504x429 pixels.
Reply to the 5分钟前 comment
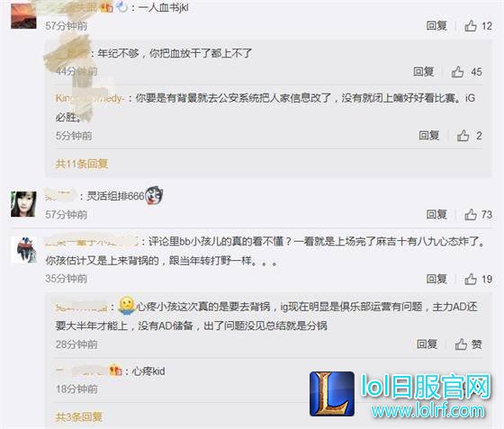click(x=428, y=136)
